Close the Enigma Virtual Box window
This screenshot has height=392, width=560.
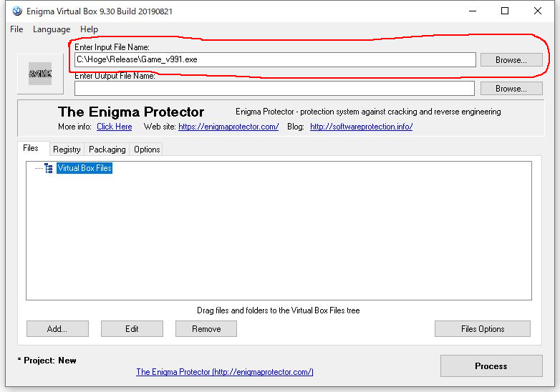pyautogui.click(x=538, y=11)
